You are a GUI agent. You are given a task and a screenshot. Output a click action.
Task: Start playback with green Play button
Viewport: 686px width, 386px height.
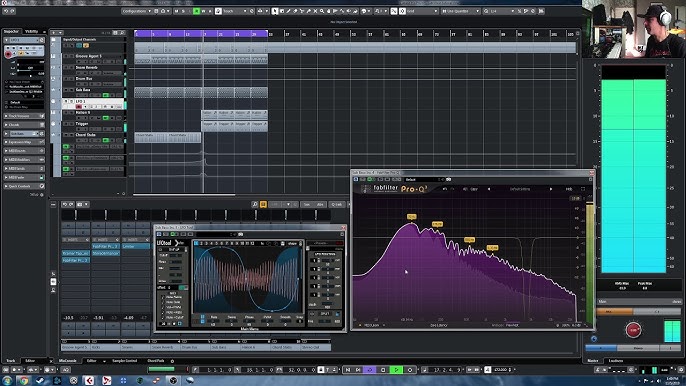click(x=396, y=370)
